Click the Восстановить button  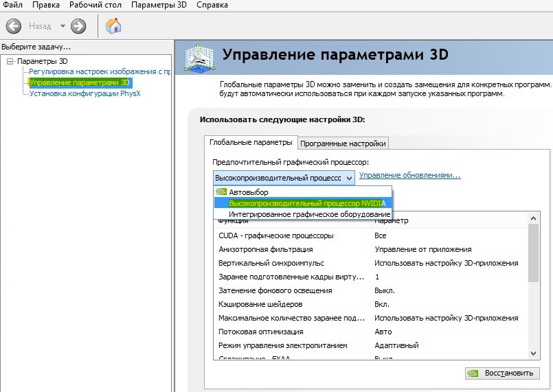point(502,373)
